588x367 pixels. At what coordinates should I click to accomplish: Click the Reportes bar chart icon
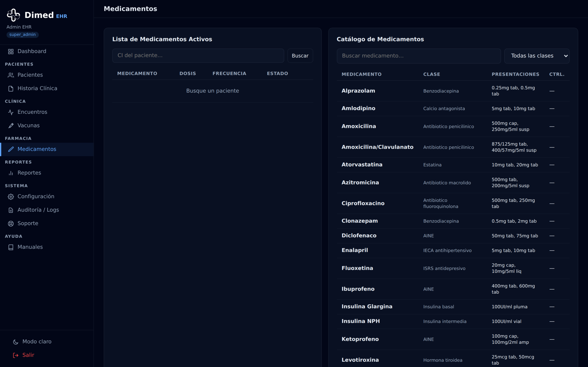coord(11,173)
